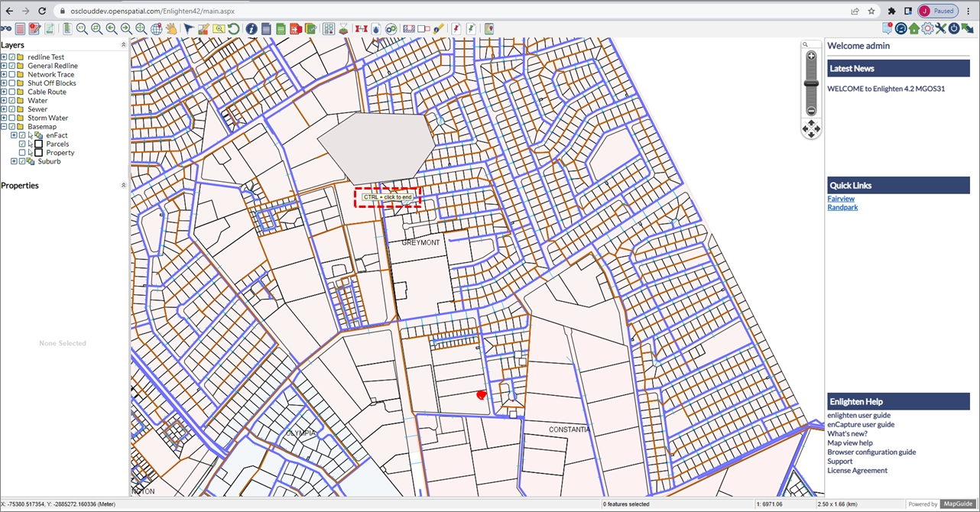Collapse the Basemap layer group
980x512 pixels.
pos(4,127)
